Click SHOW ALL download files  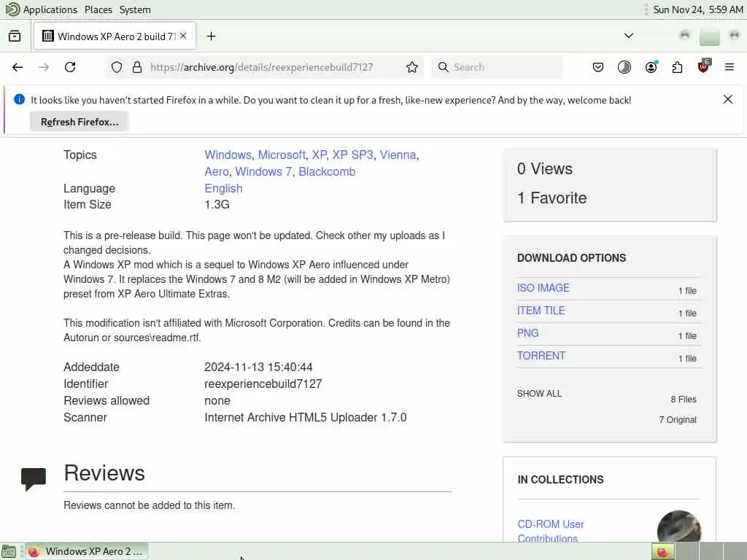(x=539, y=393)
